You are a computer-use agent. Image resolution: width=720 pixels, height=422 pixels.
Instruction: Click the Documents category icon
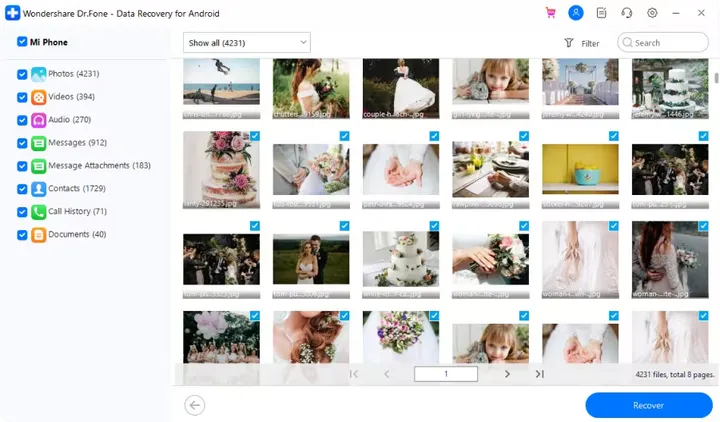pos(39,235)
